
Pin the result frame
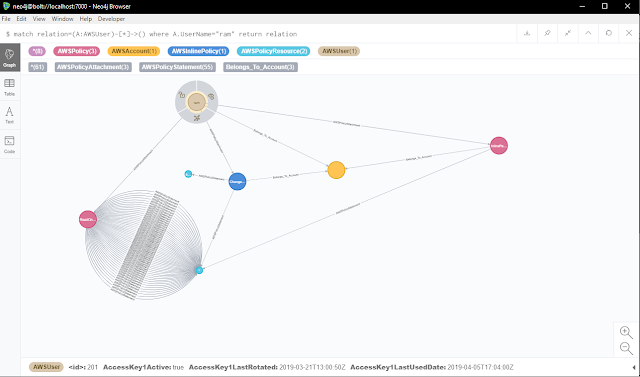(547, 33)
